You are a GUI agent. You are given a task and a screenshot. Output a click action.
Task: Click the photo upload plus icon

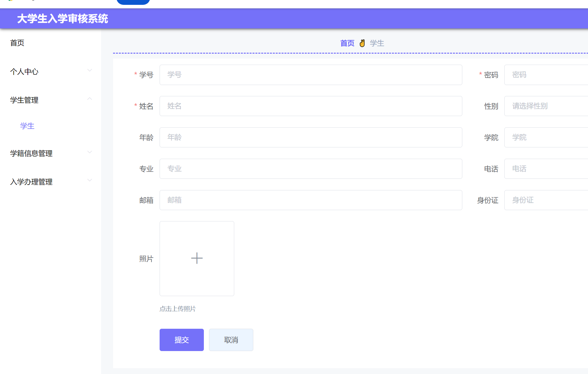click(x=196, y=258)
